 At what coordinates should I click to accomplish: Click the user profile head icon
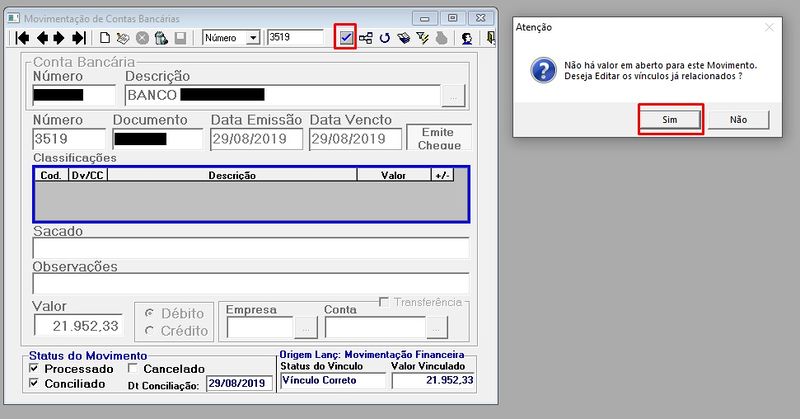[x=466, y=38]
